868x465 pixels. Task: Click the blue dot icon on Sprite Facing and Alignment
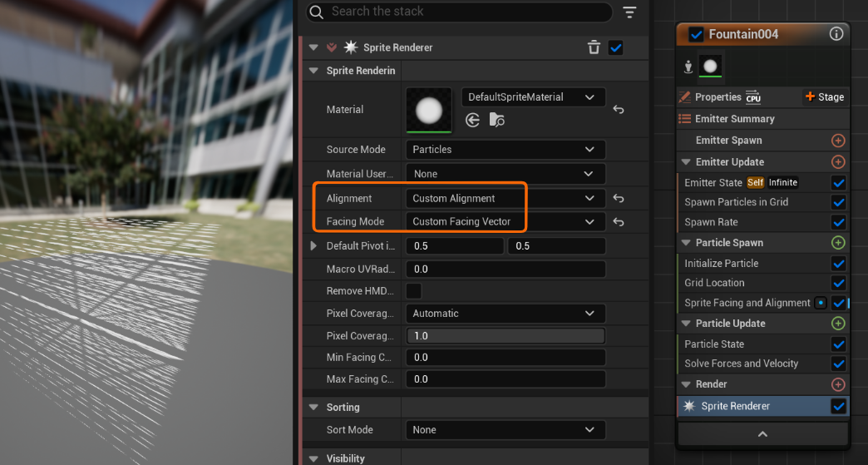(821, 303)
